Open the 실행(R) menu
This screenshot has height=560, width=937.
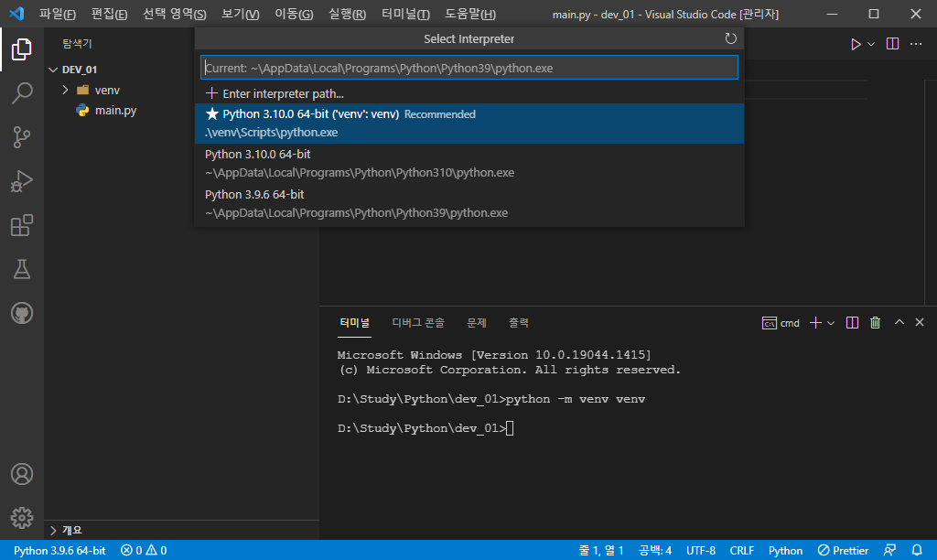click(347, 14)
